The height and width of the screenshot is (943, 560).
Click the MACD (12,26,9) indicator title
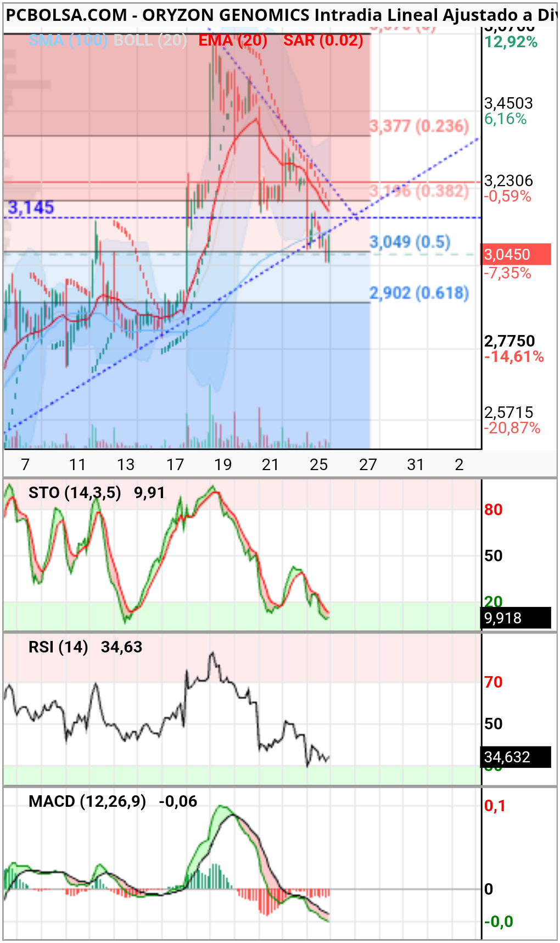(87, 801)
